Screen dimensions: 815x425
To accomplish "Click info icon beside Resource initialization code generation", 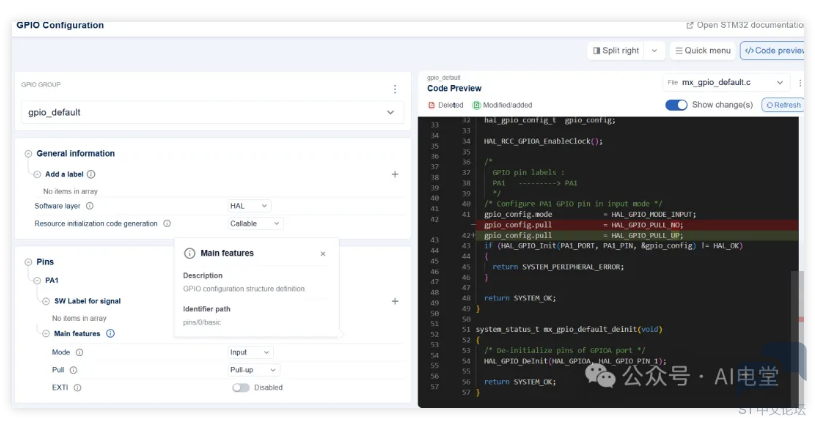I will coord(167,224).
